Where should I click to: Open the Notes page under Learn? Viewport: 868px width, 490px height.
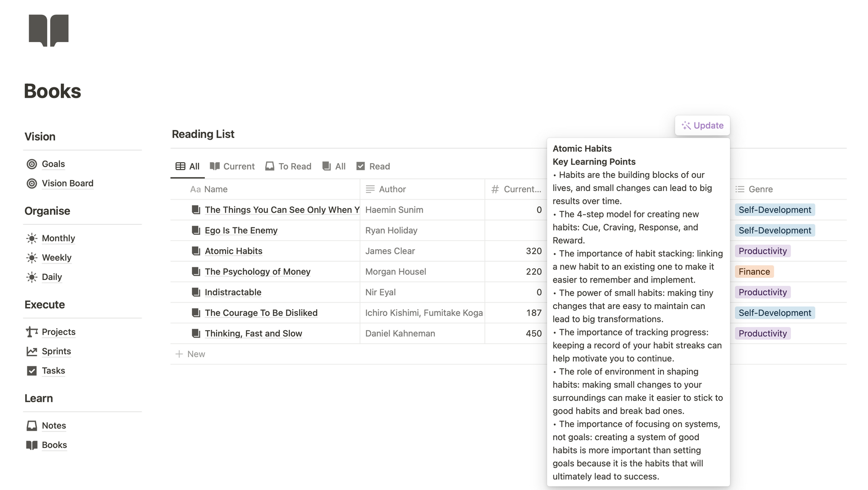53,426
